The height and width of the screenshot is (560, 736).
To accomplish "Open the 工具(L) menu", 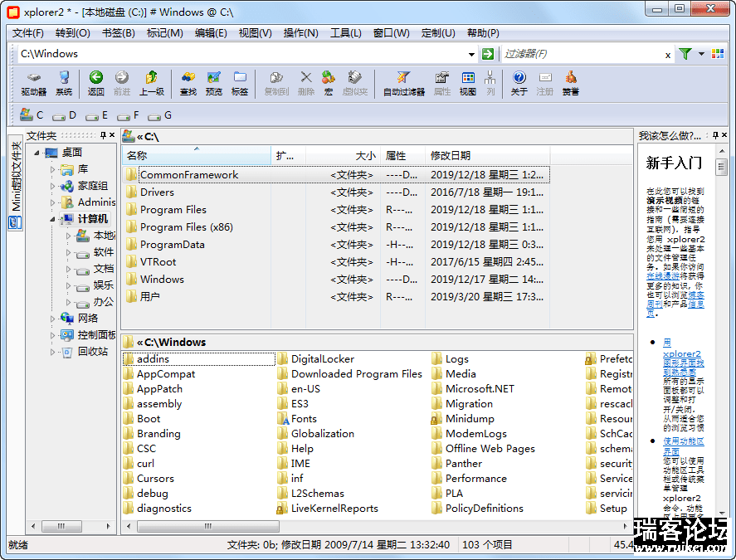I will pos(345,33).
